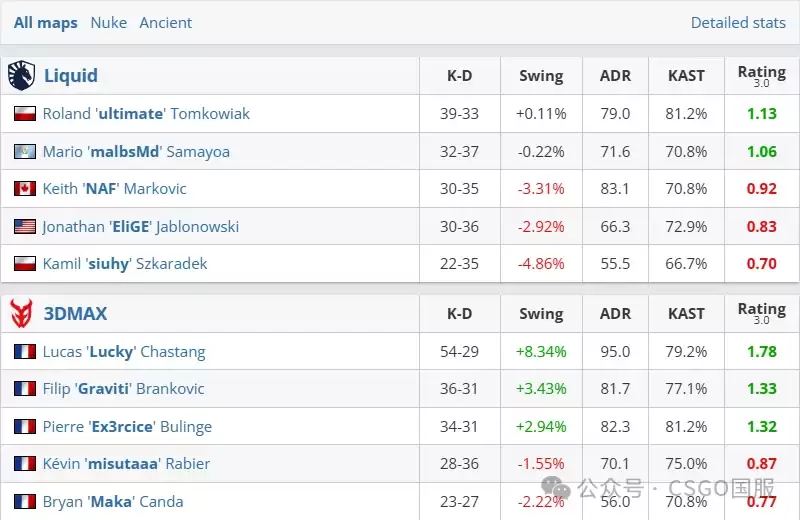Click Liquid's Rating 3.0 column header
800x520 pixels.
click(x=762, y=76)
